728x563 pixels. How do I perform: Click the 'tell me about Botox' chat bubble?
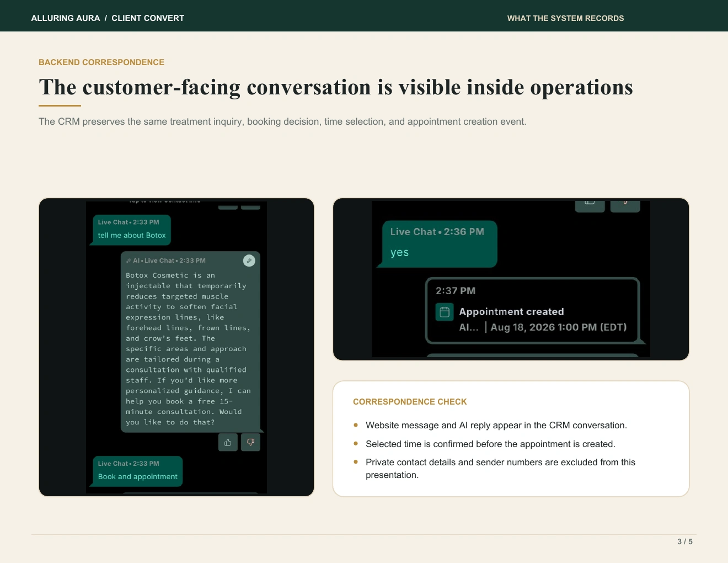(x=132, y=230)
